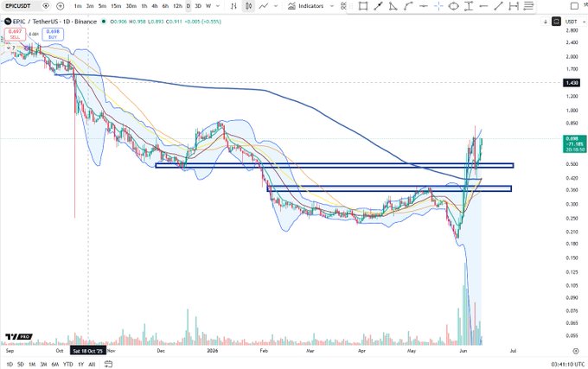Expand the line chart type dropdown arrow
588x369 pixels.
[276, 6]
